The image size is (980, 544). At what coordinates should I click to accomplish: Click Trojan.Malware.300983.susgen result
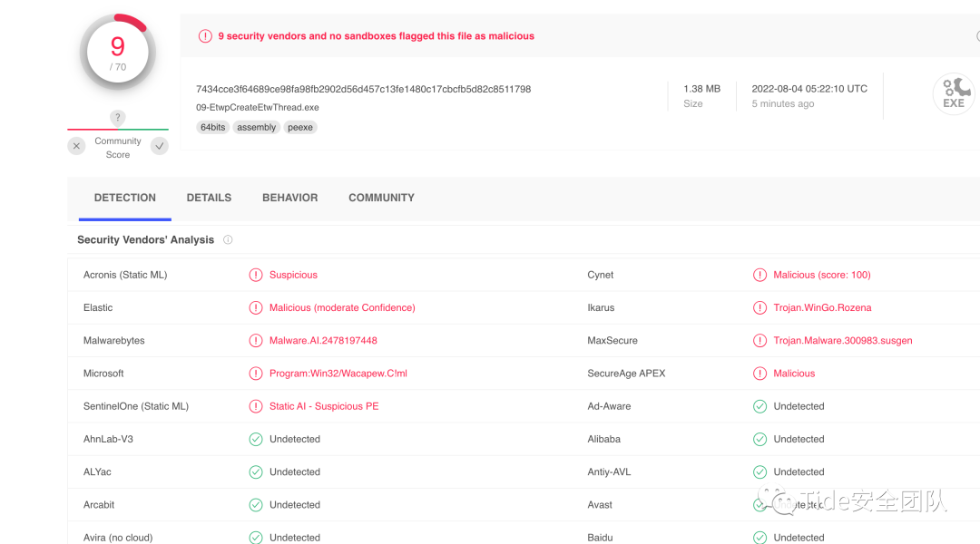tap(842, 340)
